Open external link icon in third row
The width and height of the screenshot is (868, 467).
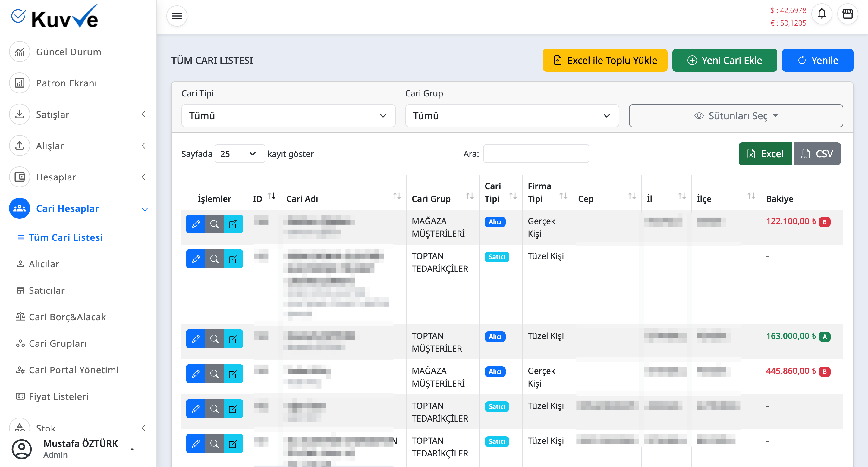[233, 339]
